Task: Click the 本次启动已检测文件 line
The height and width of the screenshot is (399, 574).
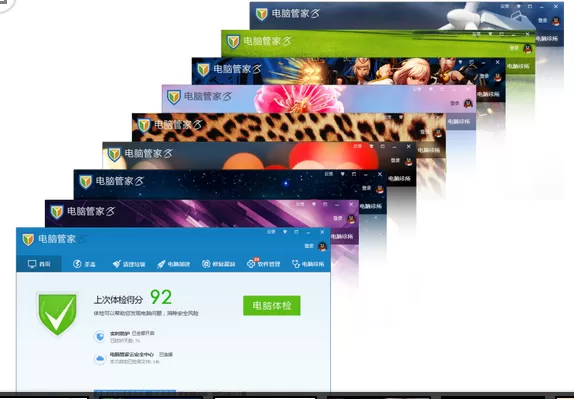Action: point(135,362)
